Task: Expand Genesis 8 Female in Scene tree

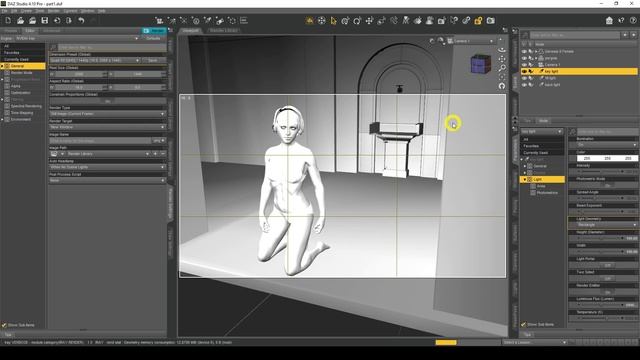Action: pos(536,51)
